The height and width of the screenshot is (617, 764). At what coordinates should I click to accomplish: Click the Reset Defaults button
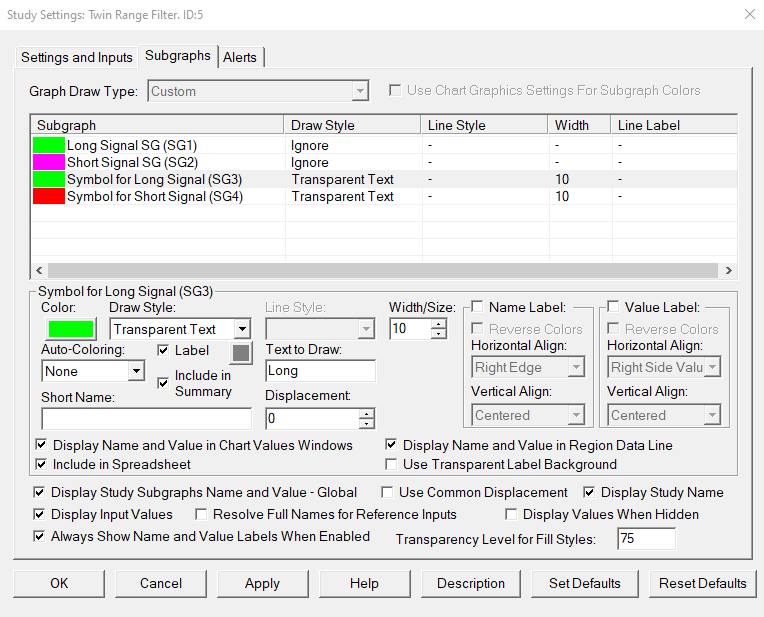pos(702,583)
